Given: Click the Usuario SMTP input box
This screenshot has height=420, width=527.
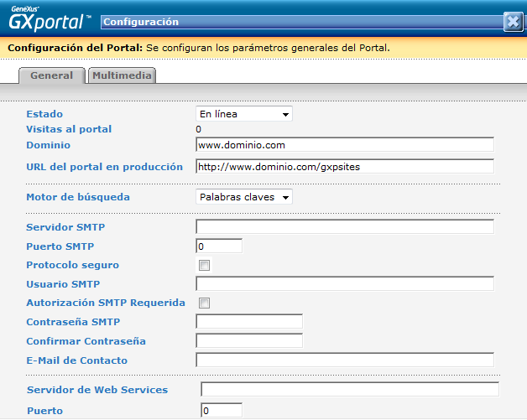Looking at the screenshot, I should point(344,284).
